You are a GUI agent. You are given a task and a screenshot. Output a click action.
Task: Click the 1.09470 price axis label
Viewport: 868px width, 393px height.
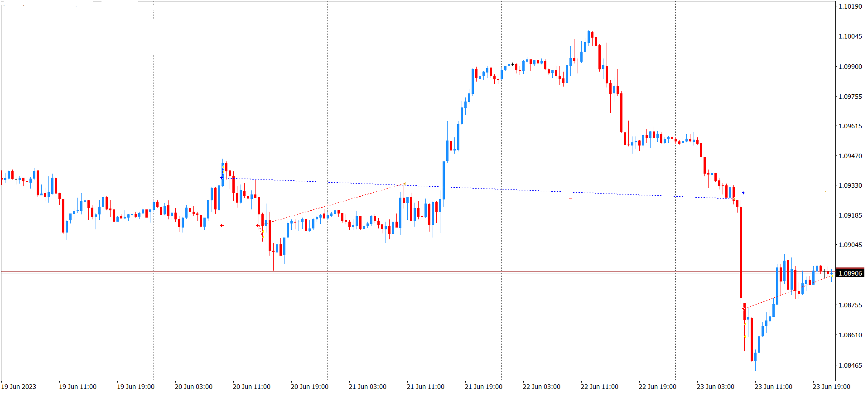pos(850,156)
